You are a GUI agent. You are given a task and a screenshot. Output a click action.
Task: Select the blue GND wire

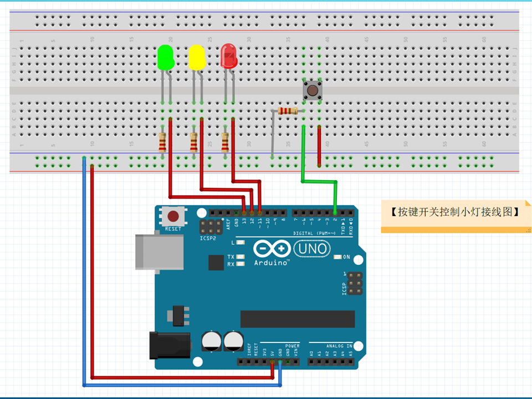click(x=84, y=272)
